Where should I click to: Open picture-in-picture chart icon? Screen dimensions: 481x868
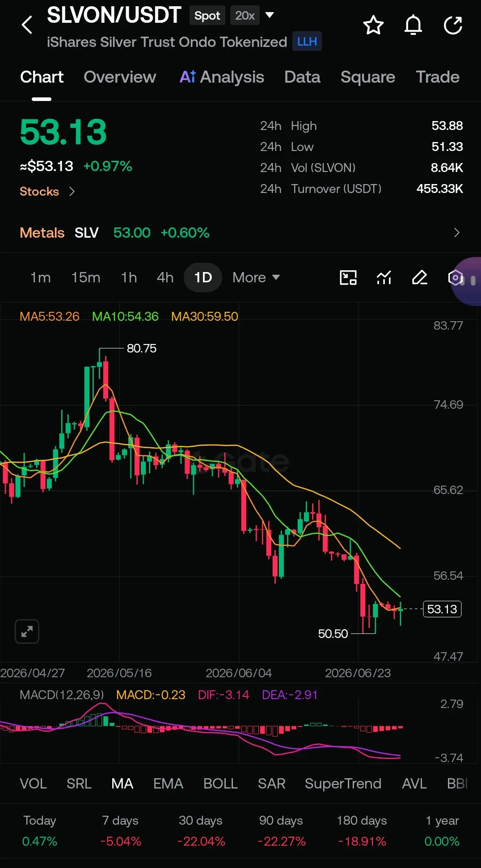pos(348,277)
